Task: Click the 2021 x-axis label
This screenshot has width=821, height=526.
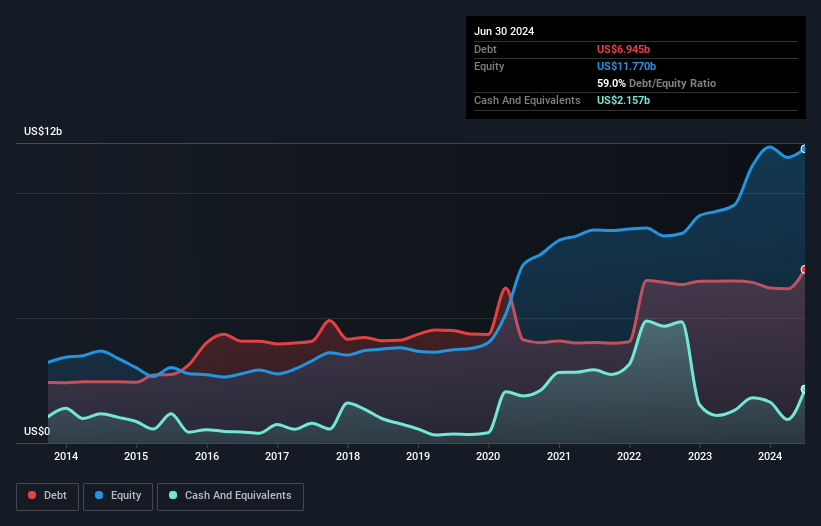Action: pos(559,456)
